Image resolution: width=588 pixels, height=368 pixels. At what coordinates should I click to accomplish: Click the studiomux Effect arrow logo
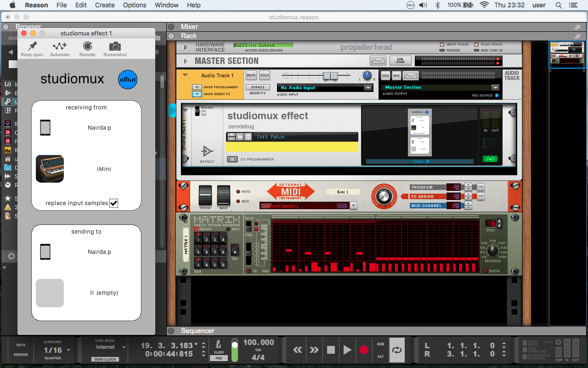coord(207,151)
